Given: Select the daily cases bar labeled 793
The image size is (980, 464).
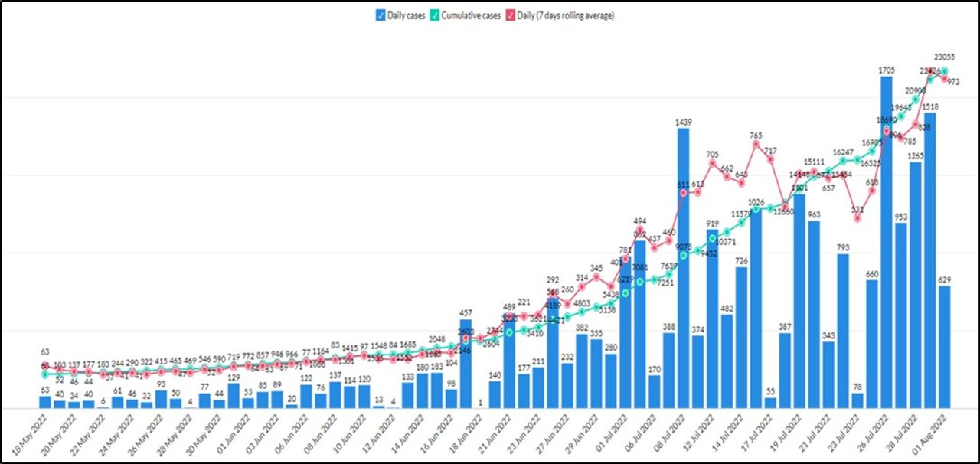Looking at the screenshot, I should (x=843, y=331).
